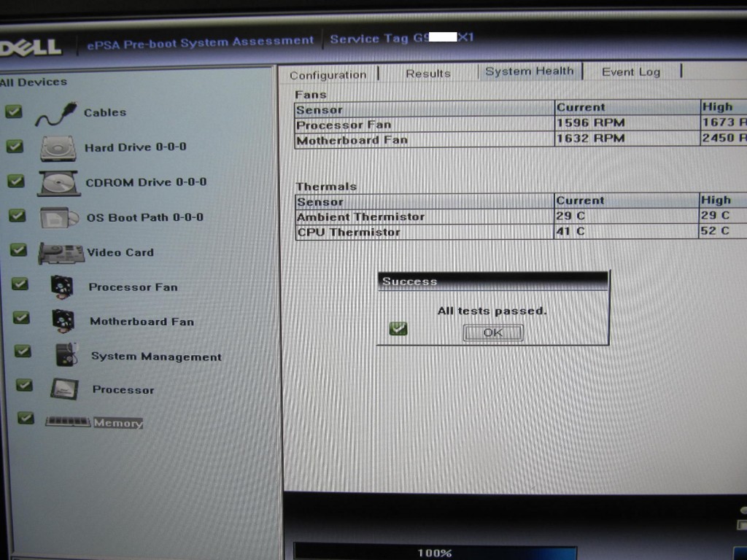This screenshot has width=747, height=560.
Task: Toggle the Processor Fan checkbox
Action: [x=20, y=284]
